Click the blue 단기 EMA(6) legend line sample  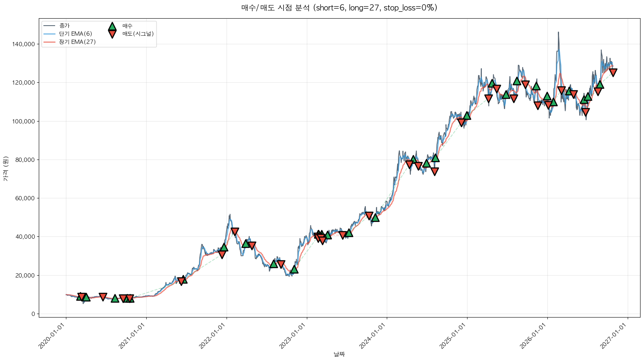(x=50, y=34)
